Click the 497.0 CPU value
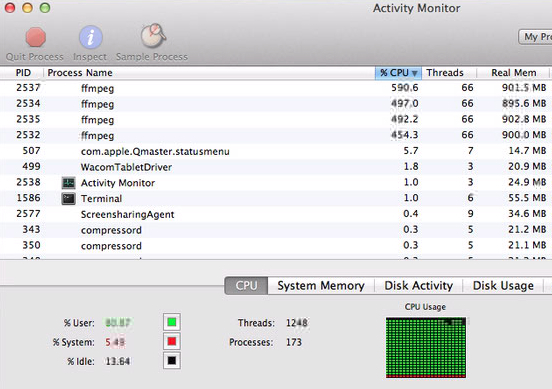 click(x=405, y=103)
